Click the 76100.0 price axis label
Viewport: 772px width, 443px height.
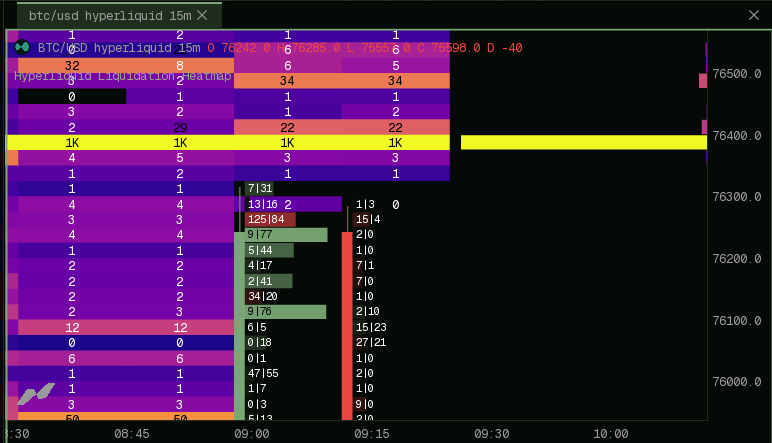[x=737, y=320]
